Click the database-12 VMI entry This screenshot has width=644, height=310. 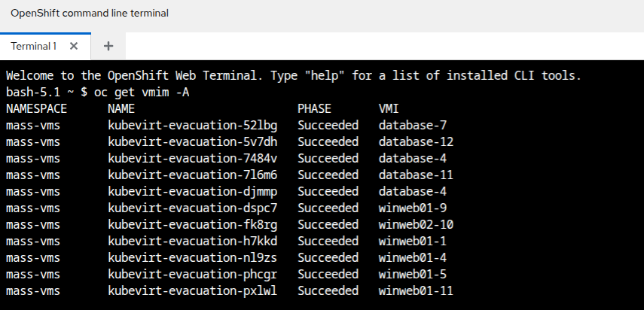[416, 142]
